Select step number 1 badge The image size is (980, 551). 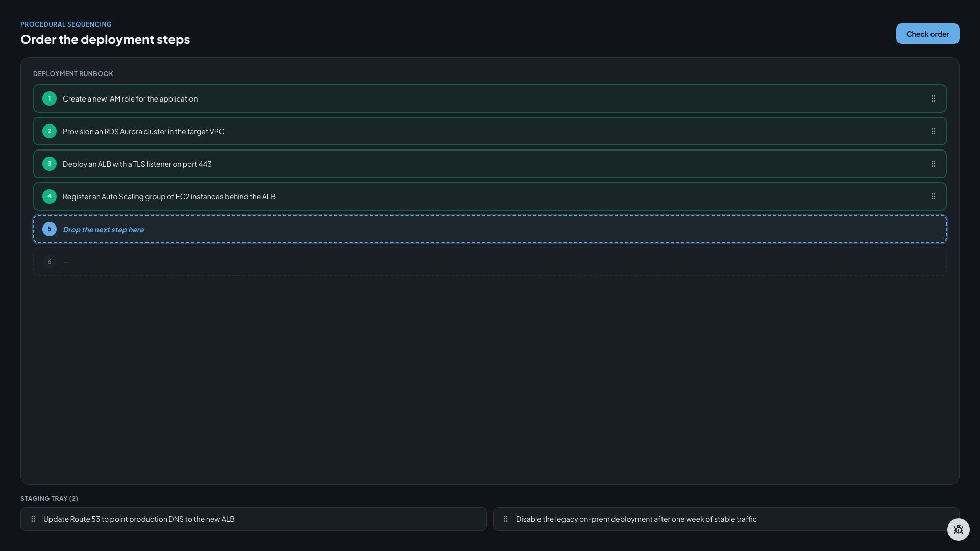(x=50, y=98)
